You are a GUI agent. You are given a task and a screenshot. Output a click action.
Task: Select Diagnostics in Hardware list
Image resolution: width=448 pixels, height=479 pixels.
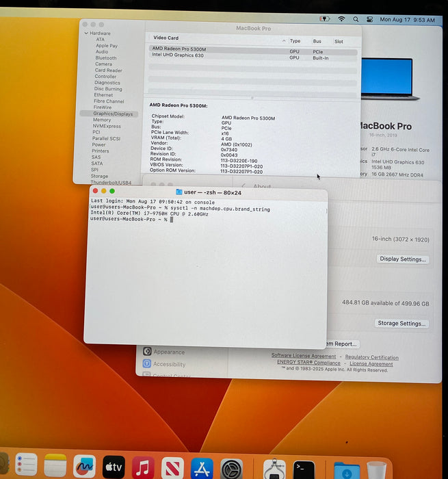pyautogui.click(x=107, y=83)
